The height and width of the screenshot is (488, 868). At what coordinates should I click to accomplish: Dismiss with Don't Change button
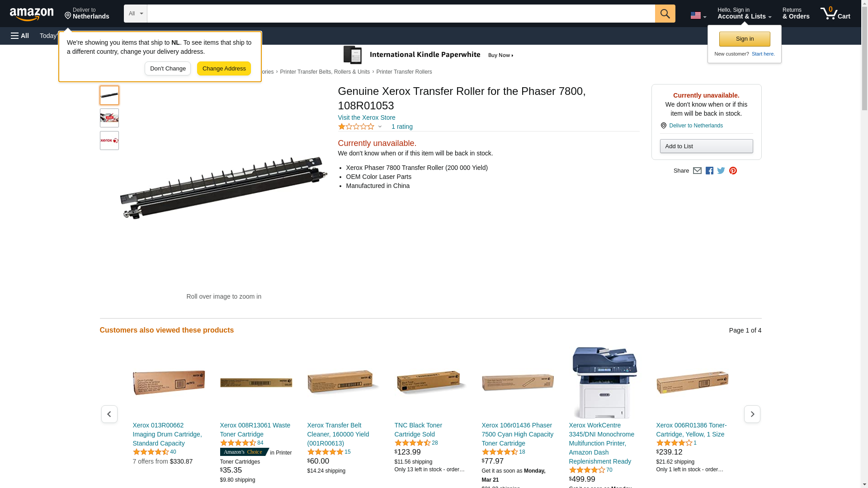(168, 69)
